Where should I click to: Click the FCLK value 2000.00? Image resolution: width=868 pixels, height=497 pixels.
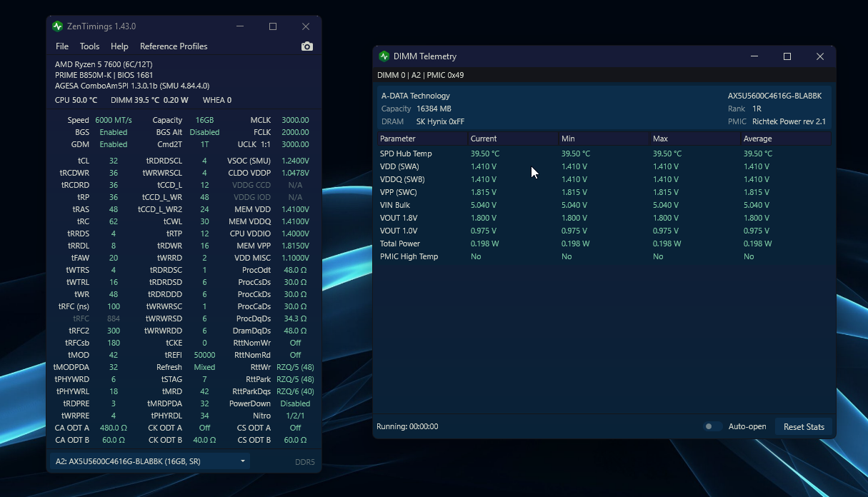[x=295, y=132]
